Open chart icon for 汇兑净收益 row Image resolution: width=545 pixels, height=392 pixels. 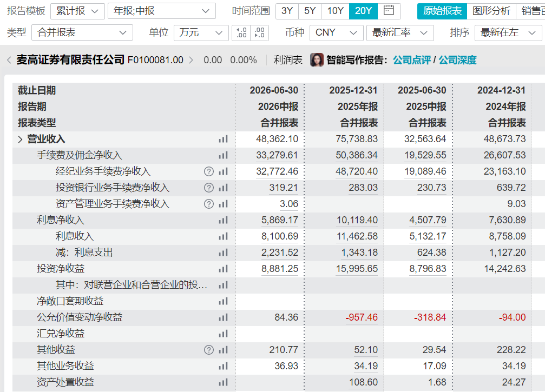point(223,334)
